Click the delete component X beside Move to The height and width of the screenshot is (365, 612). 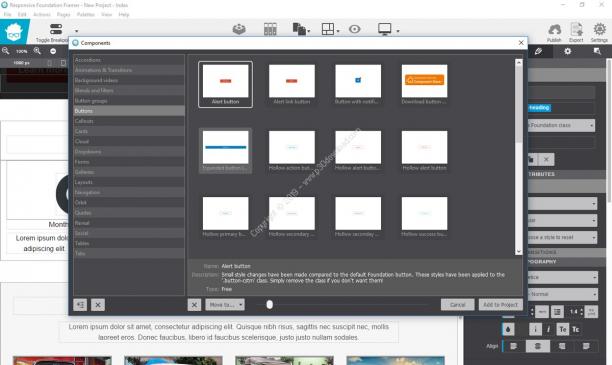194,304
